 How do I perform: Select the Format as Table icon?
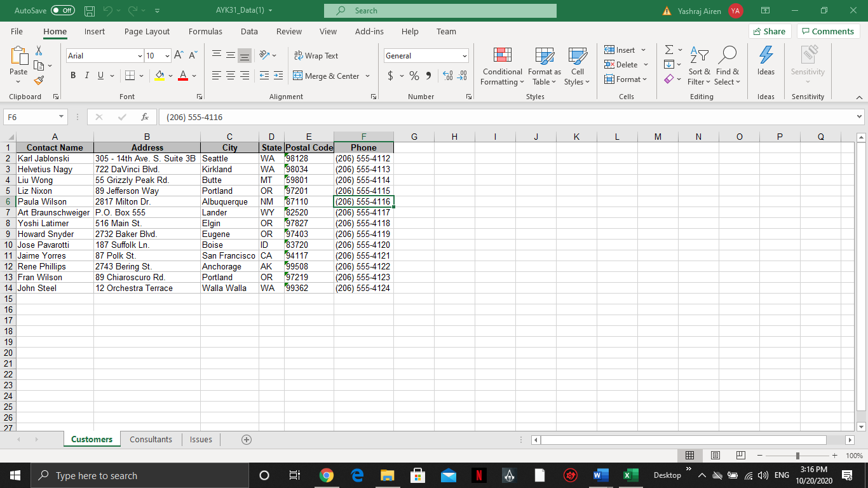pyautogui.click(x=544, y=66)
